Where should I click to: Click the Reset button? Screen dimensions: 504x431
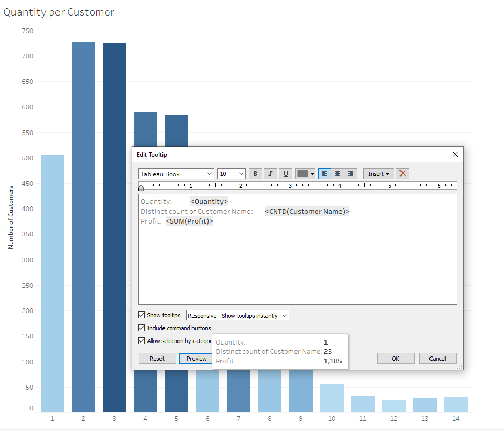(157, 359)
